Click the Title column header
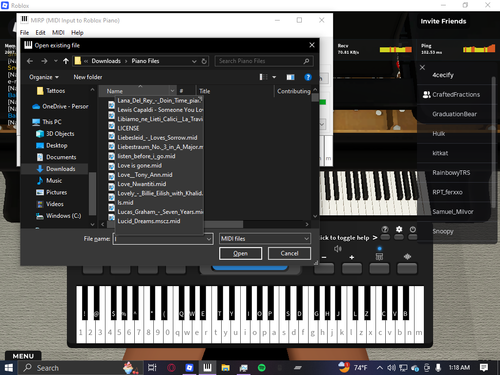Image resolution: width=500 pixels, height=375 pixels. click(235, 91)
